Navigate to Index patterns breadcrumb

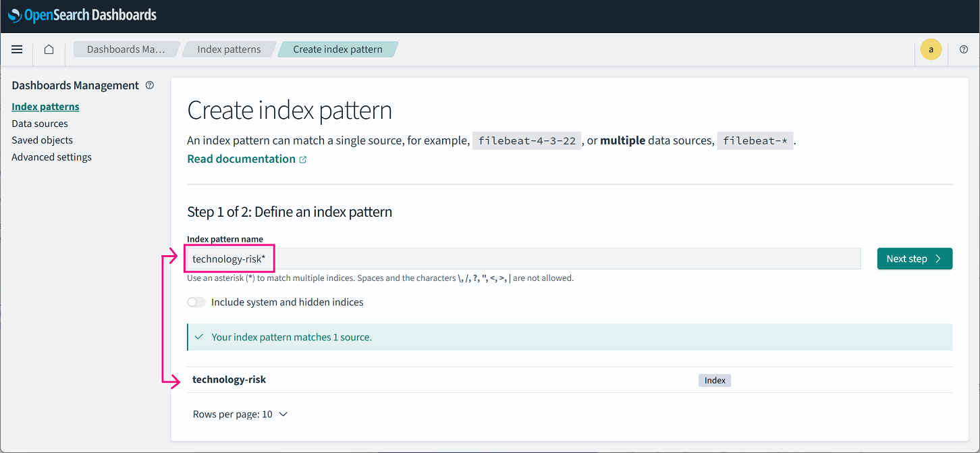(229, 49)
